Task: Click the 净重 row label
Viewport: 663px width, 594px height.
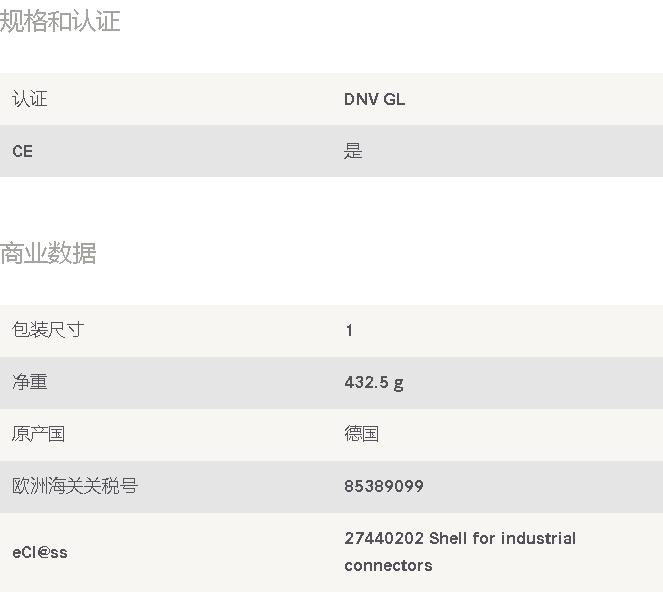Action: point(30,382)
